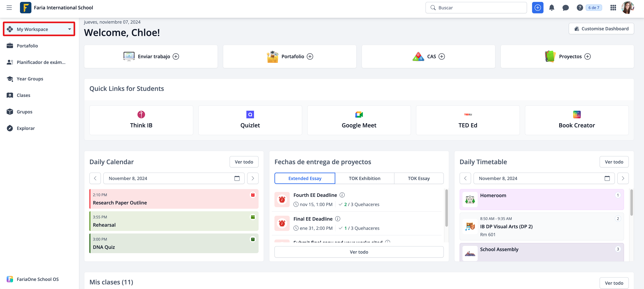Open the messages chat bubble icon

pos(566,8)
